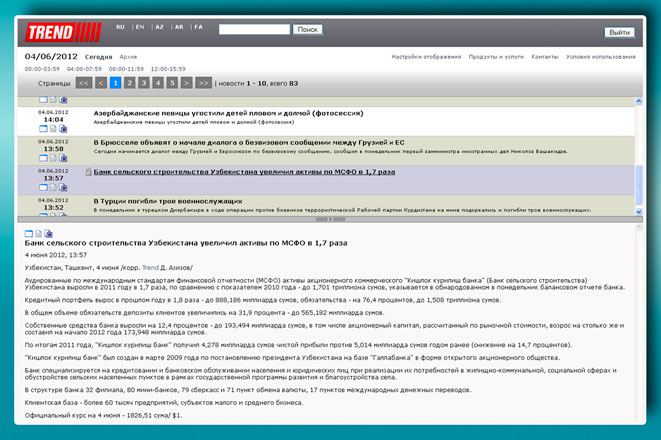Click the document icon in the 13:57 row
This screenshot has width=661, height=440.
(53, 187)
